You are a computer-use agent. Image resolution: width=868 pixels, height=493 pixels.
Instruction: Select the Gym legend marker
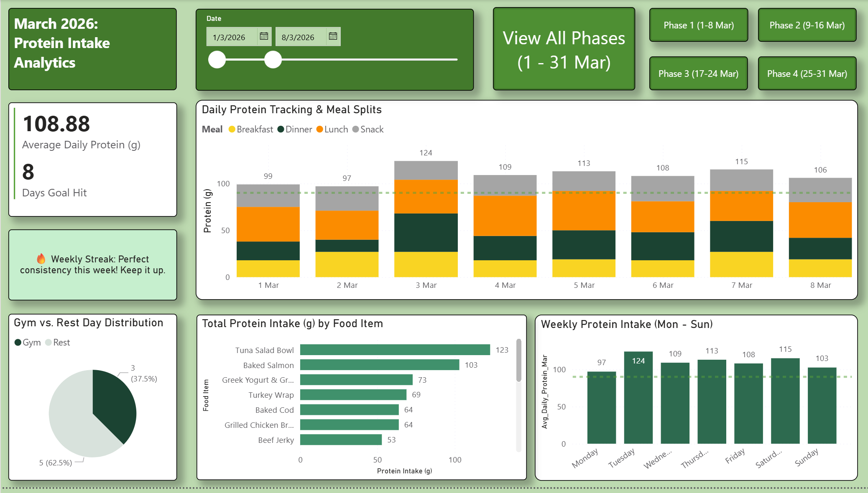coord(18,343)
